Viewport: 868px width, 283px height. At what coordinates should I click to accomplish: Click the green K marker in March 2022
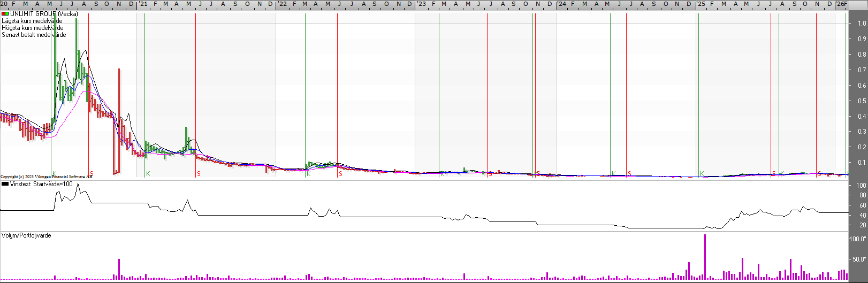pyautogui.click(x=308, y=174)
